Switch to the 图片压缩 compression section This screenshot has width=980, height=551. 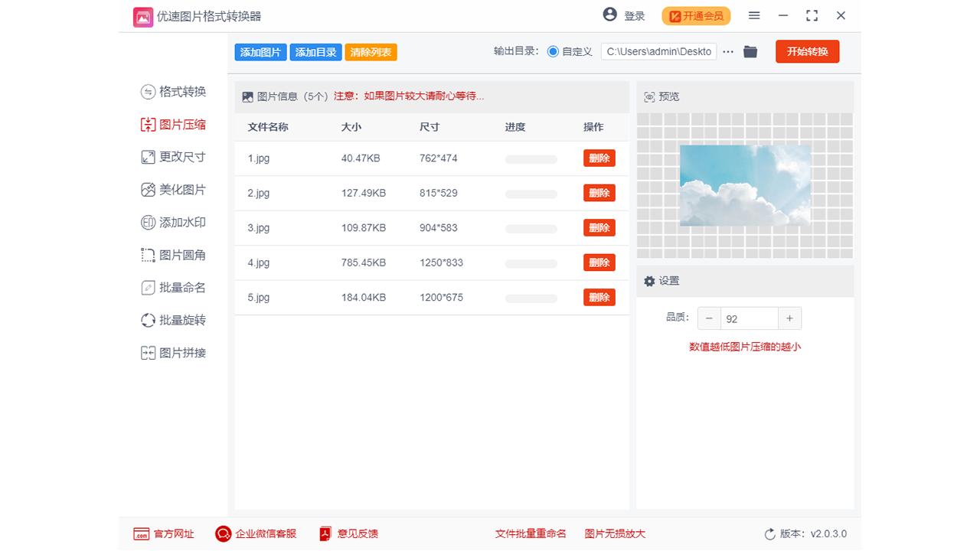[x=175, y=124]
